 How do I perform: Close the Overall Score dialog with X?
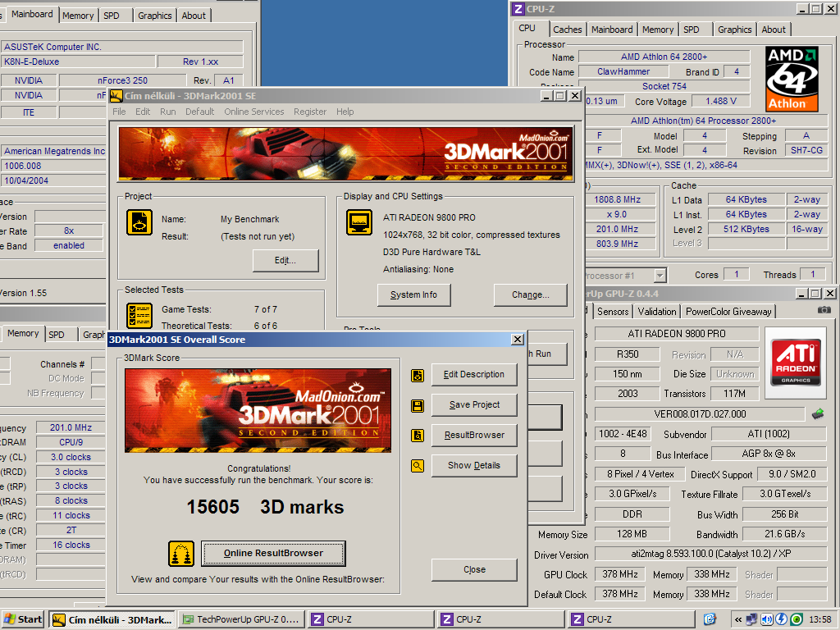(x=518, y=339)
